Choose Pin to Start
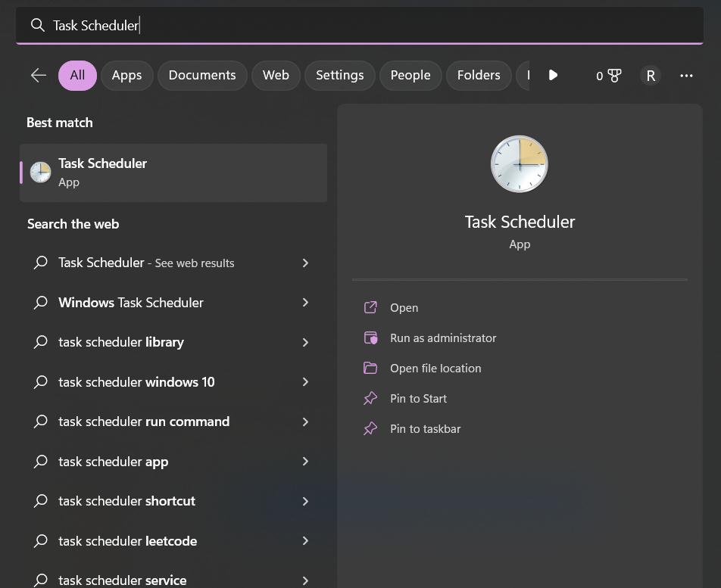The height and width of the screenshot is (588, 721). tap(418, 399)
